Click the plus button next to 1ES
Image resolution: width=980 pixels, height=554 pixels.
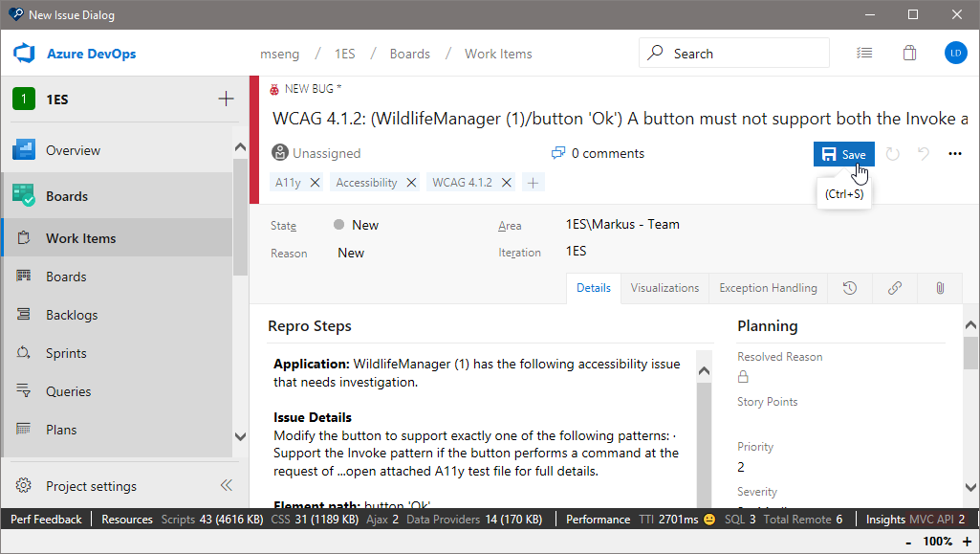[226, 99]
